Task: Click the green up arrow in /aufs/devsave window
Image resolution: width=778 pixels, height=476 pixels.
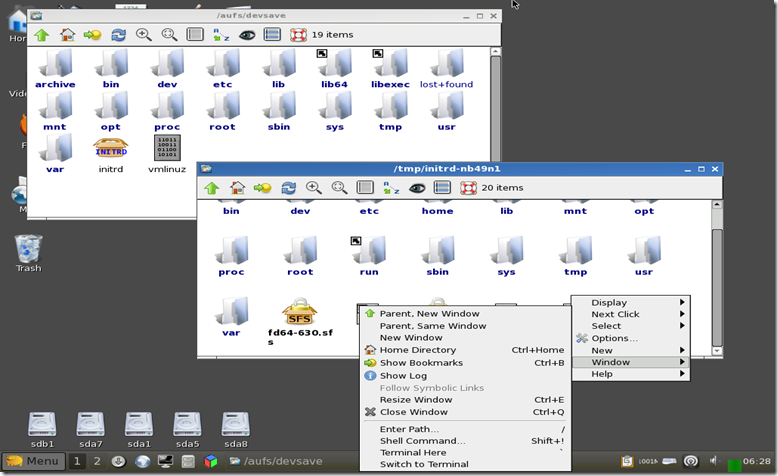Action: click(42, 35)
